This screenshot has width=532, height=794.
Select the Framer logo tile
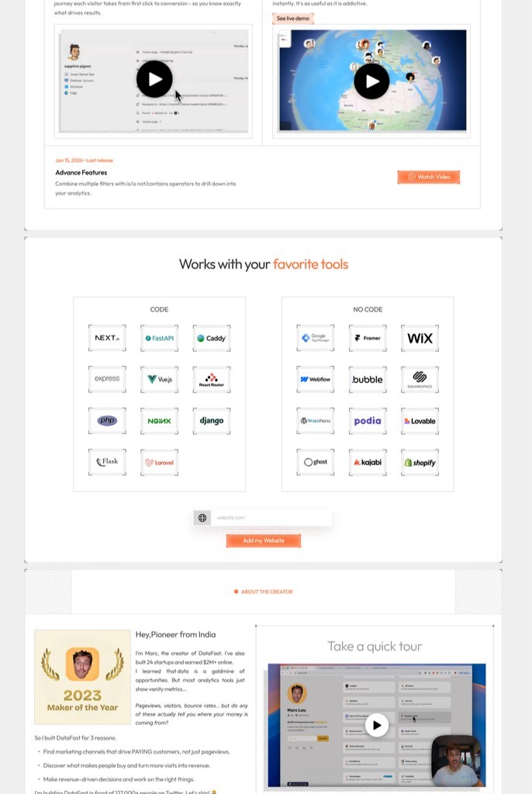pos(368,338)
